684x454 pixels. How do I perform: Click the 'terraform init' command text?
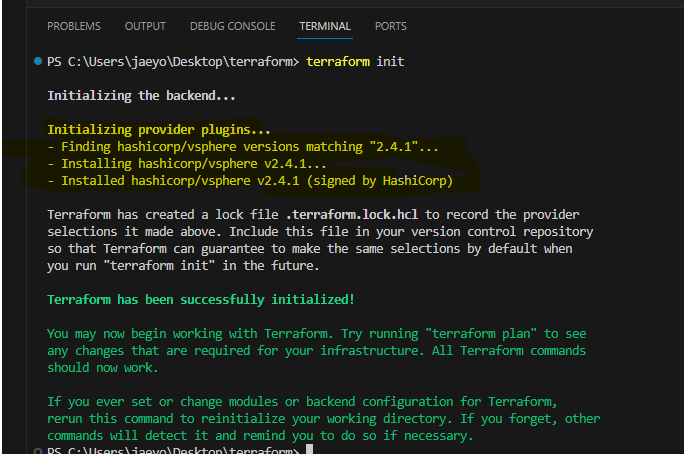pyautogui.click(x=355, y=61)
